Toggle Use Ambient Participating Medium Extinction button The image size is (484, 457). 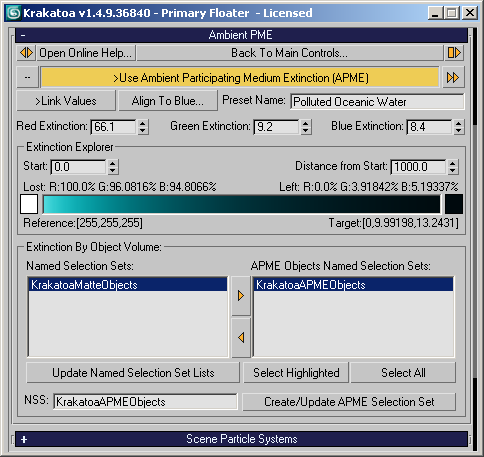[240, 78]
